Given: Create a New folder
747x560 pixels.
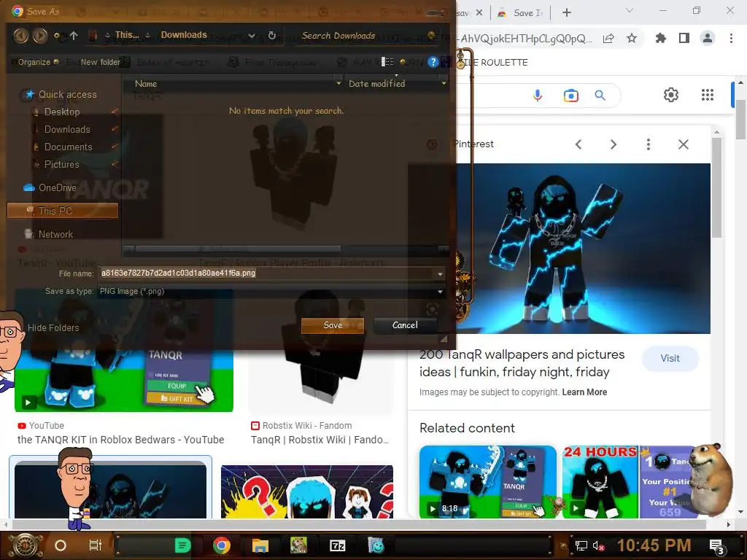Looking at the screenshot, I should tap(100, 62).
